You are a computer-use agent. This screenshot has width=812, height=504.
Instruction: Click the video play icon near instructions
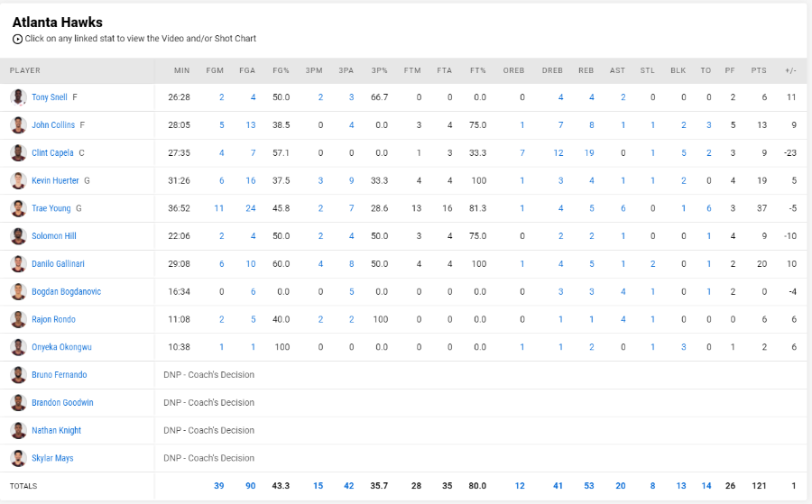point(18,39)
